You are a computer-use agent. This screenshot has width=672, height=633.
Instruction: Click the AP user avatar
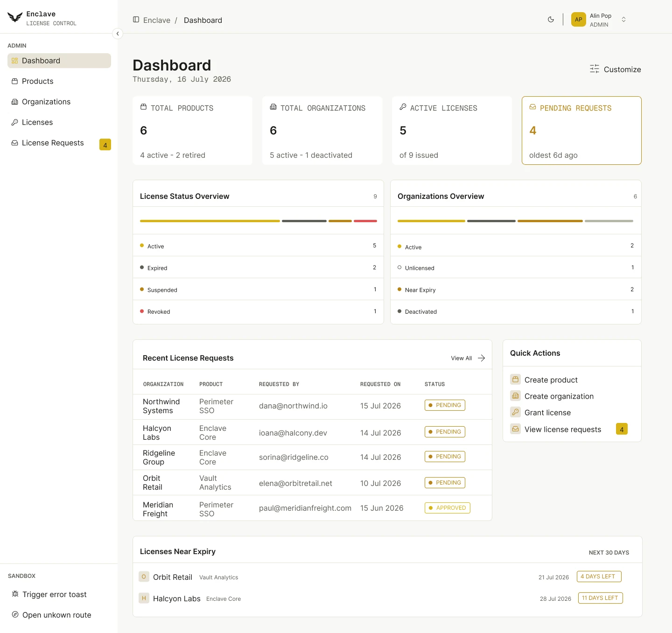pyautogui.click(x=579, y=20)
